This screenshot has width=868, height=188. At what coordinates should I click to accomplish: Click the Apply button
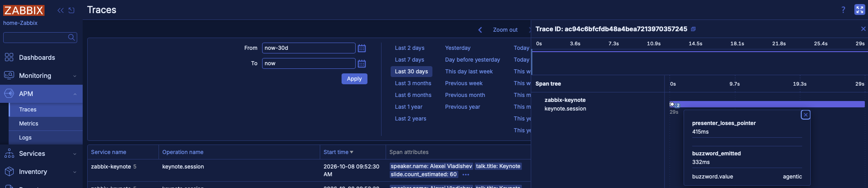(354, 79)
